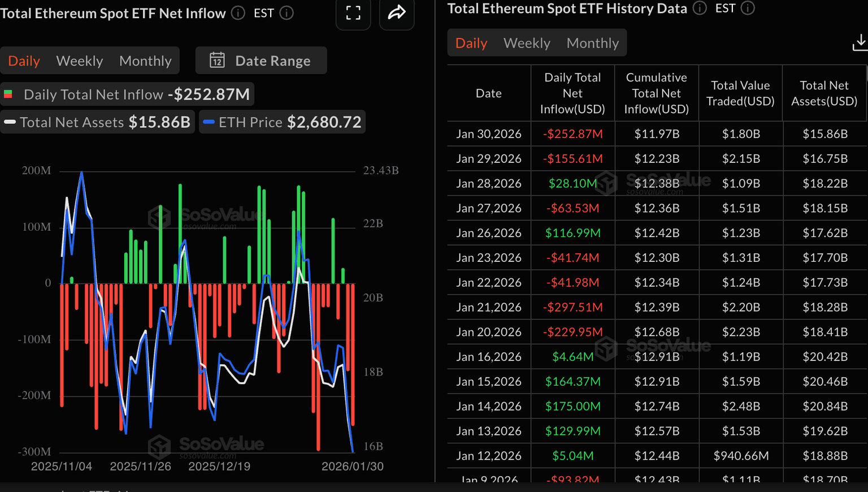The height and width of the screenshot is (492, 868).
Task: Click Total Net Assets column header
Action: click(x=824, y=93)
